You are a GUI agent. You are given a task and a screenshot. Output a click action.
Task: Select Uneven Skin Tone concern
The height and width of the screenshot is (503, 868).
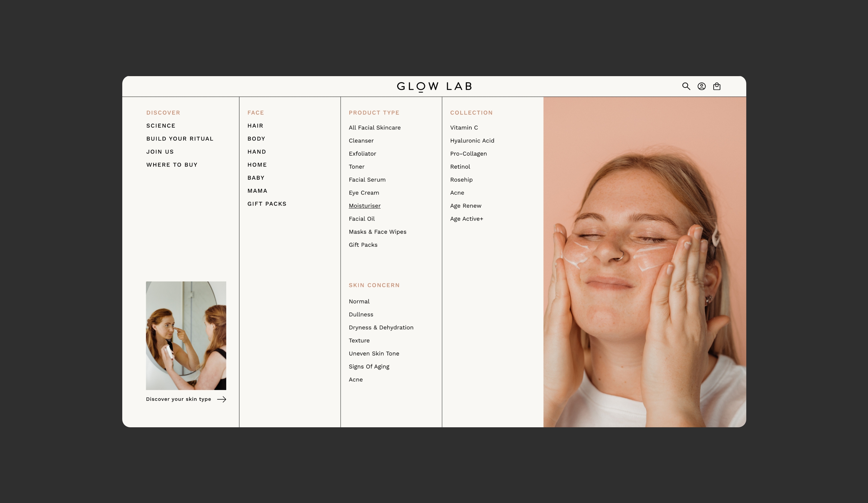[x=374, y=354]
